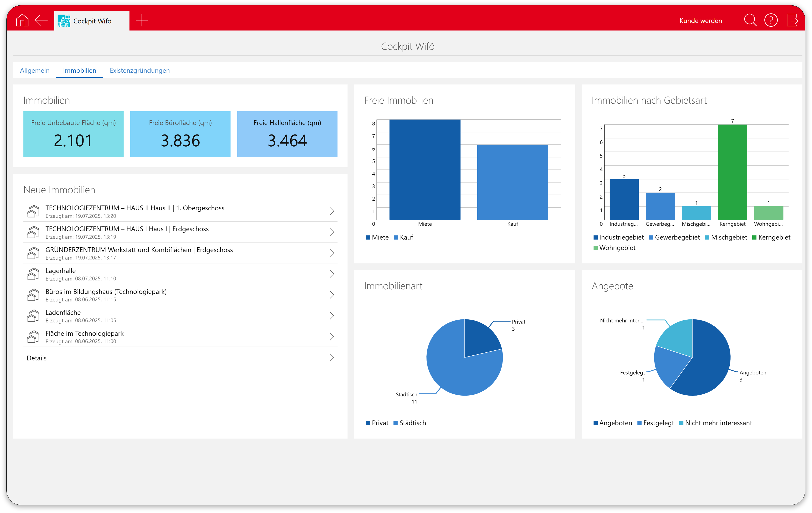Image resolution: width=812 pixels, height=513 pixels.
Task: Click the back arrow icon
Action: pos(41,21)
